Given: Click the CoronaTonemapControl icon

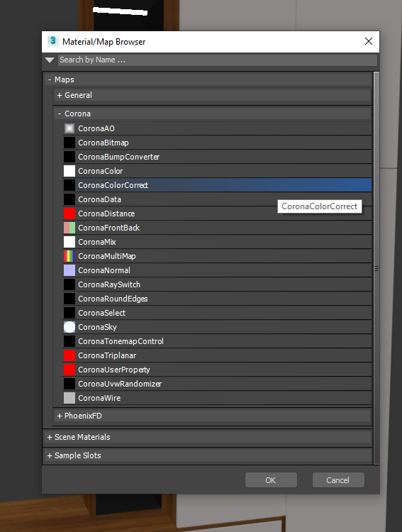Looking at the screenshot, I should pyautogui.click(x=69, y=341).
